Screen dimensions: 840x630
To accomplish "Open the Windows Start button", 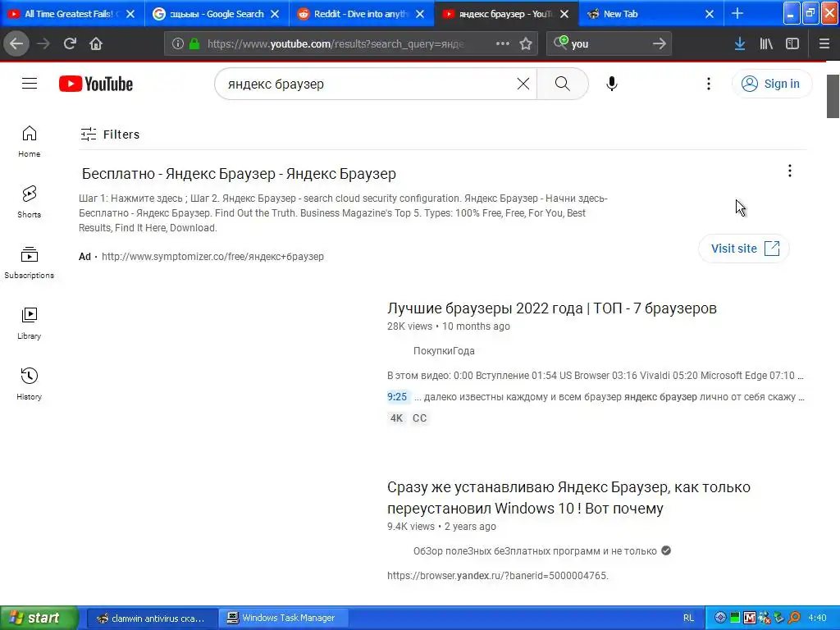I will pyautogui.click(x=39, y=618).
